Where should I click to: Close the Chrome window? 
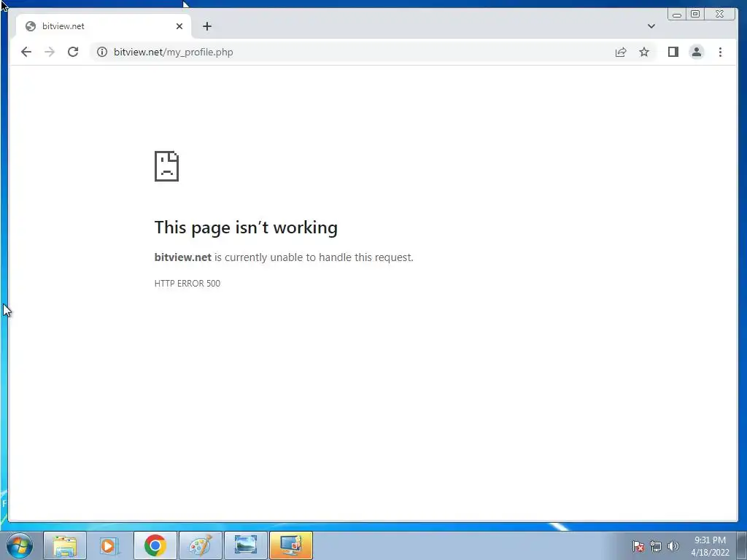coord(720,15)
